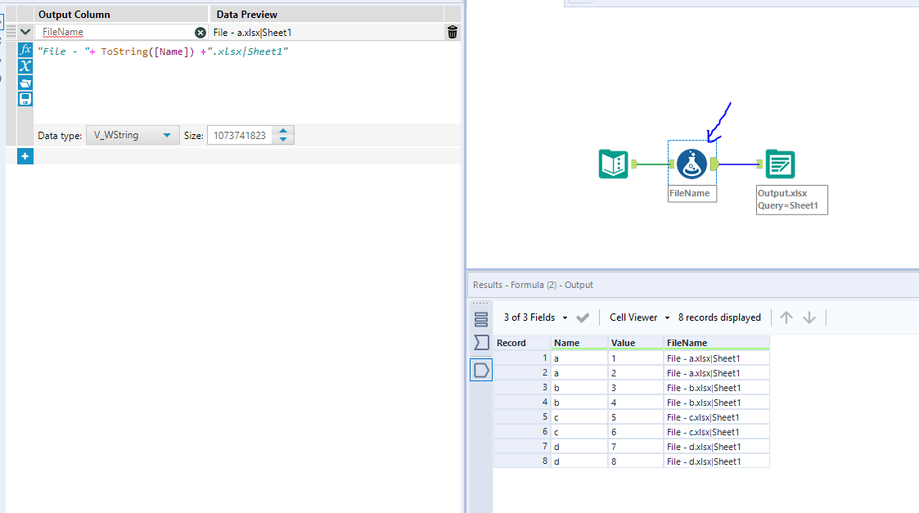Image resolution: width=919 pixels, height=513 pixels.
Task: Open the Data type V_WString dropdown
Action: click(x=132, y=135)
